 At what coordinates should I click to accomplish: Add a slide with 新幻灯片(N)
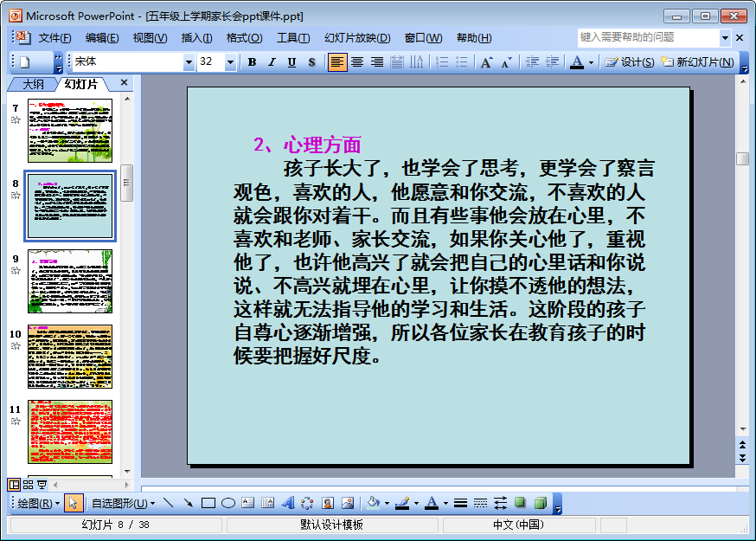click(x=698, y=61)
